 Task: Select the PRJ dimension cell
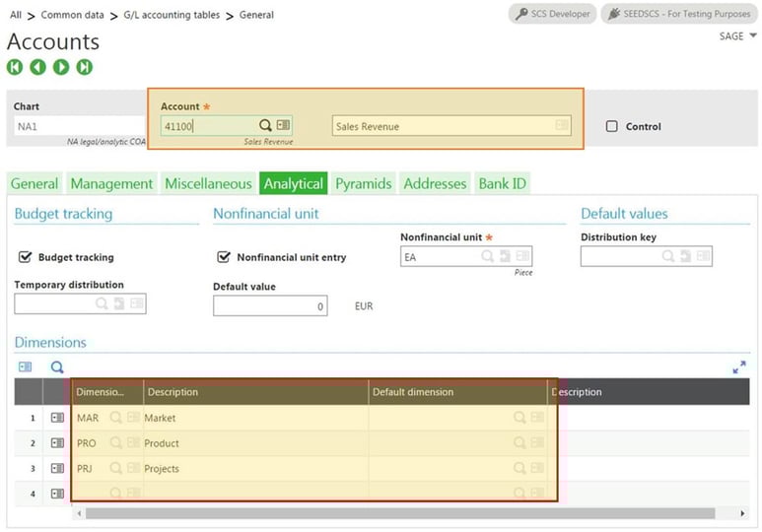point(107,468)
